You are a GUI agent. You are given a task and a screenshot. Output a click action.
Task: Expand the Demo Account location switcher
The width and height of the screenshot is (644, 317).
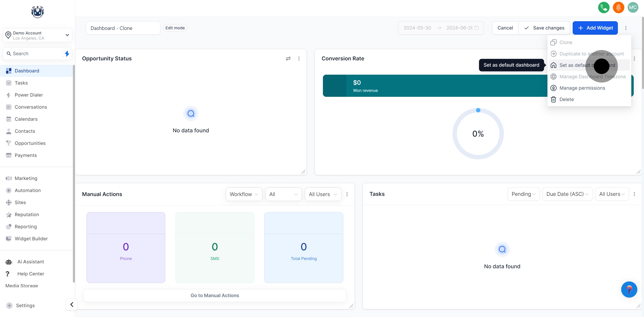(x=38, y=35)
